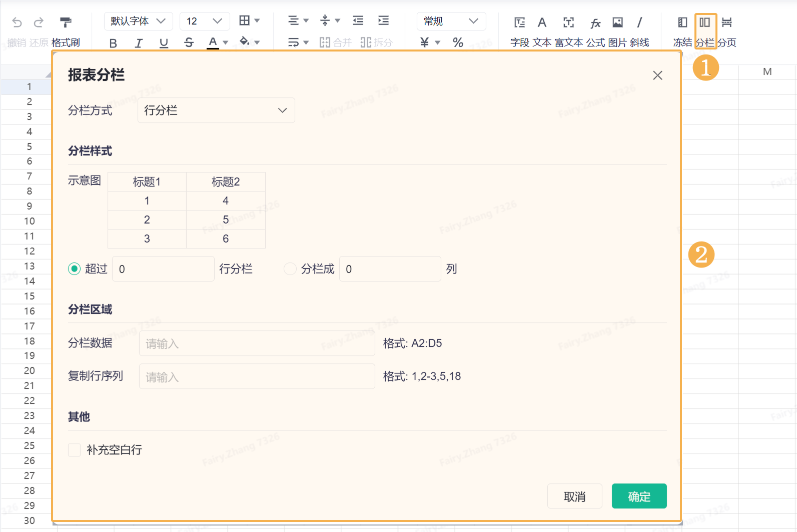Expand the borders dropdown arrow
The height and width of the screenshot is (532, 797).
[257, 20]
